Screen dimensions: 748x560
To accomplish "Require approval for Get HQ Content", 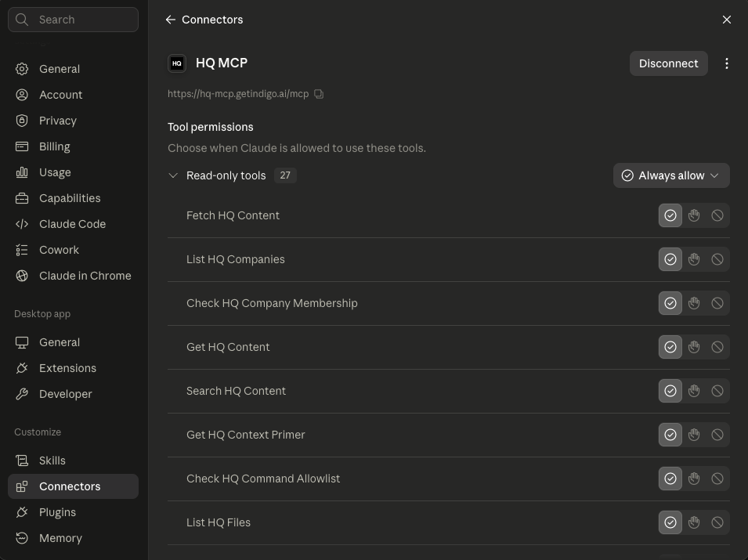I will pos(694,347).
